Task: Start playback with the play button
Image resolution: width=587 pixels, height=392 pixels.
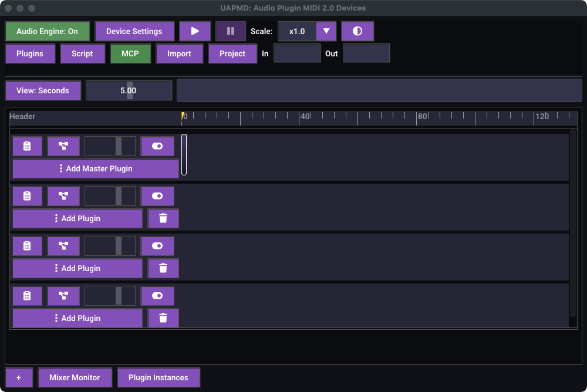Action: tap(195, 31)
